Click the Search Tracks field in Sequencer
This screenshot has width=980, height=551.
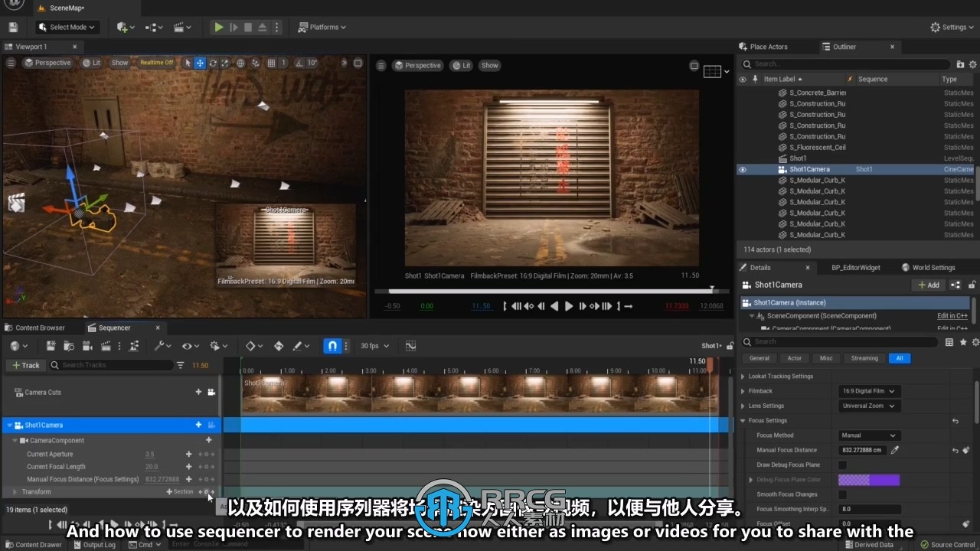click(110, 365)
